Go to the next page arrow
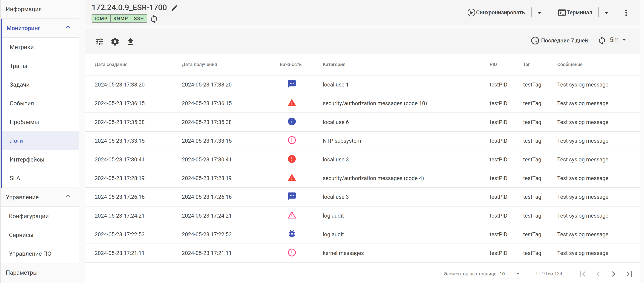This screenshot has width=644, height=283. pos(614,274)
